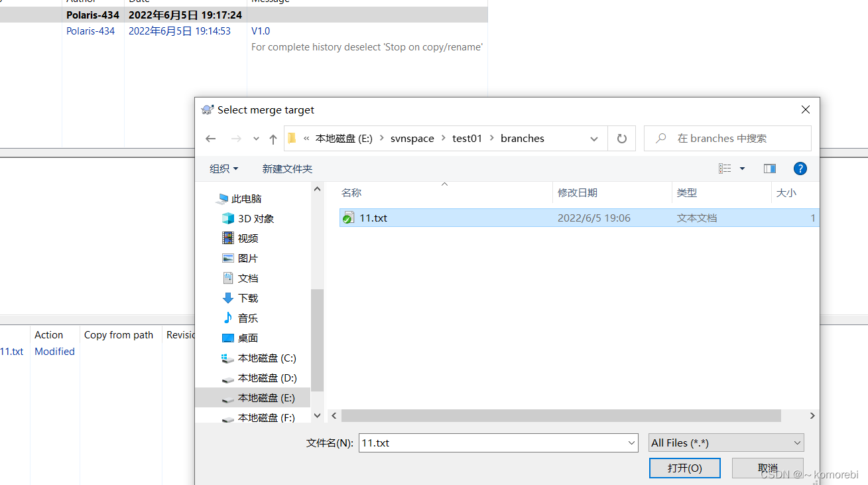This screenshot has height=485, width=868.
Task: Click the 音乐 (Music) folder icon
Action: tap(227, 318)
